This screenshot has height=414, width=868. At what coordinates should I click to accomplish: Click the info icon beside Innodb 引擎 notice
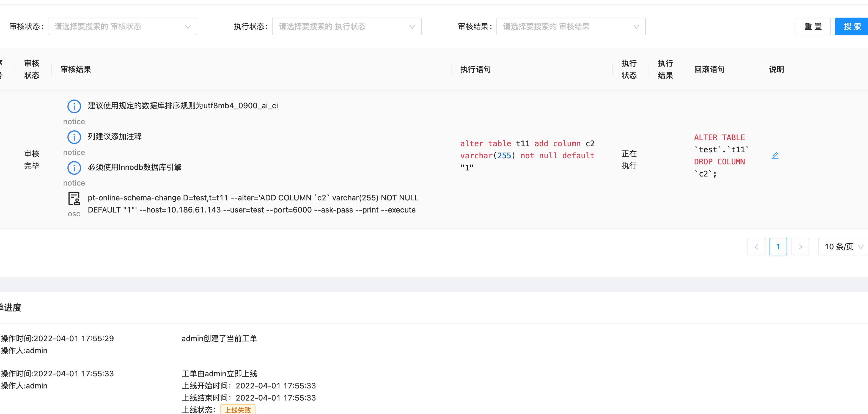click(x=74, y=168)
